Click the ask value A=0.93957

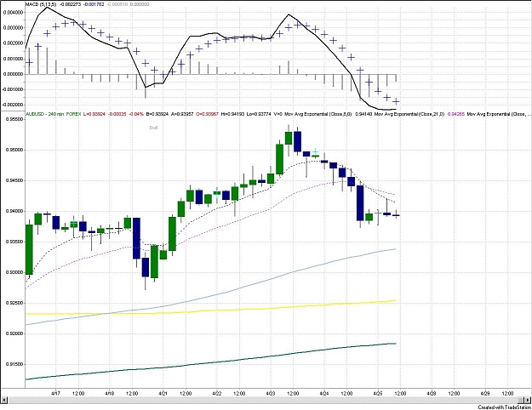182,114
